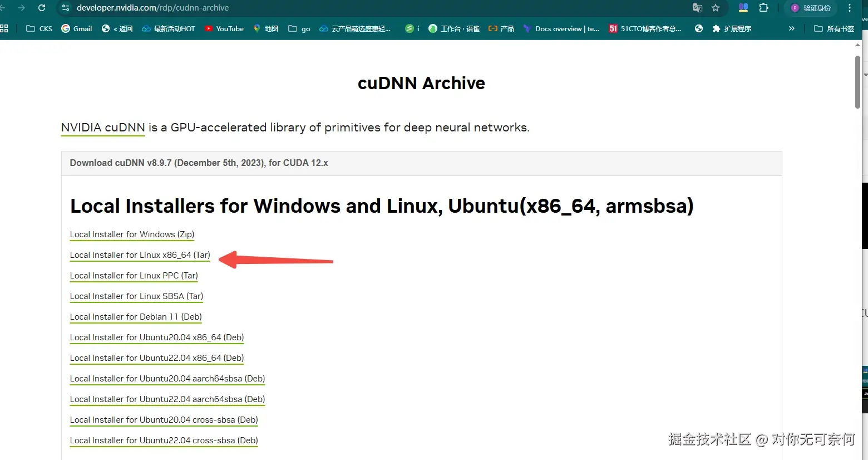868x460 pixels.
Task: Bookmark this page with the star icon
Action: (716, 8)
